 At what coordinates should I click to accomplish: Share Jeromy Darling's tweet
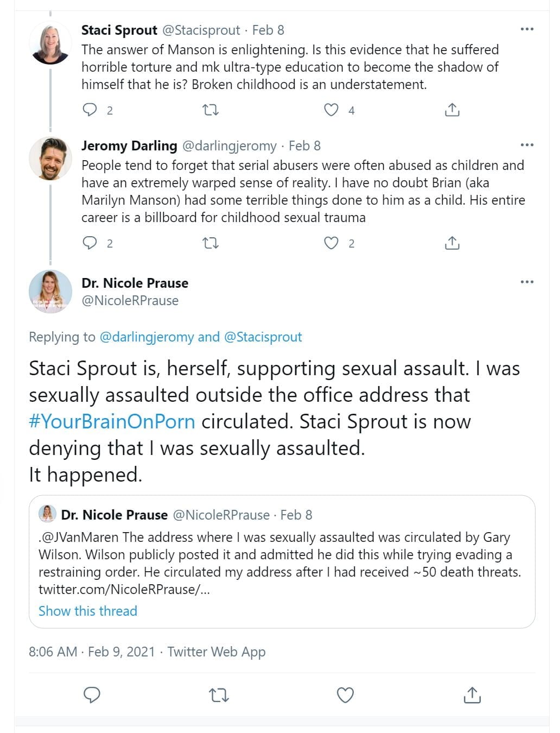(452, 243)
